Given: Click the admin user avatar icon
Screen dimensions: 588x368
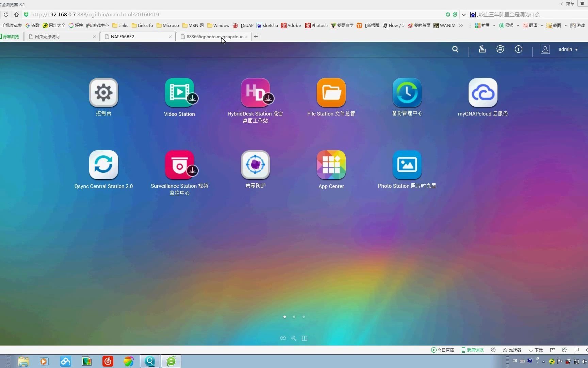Looking at the screenshot, I should [x=545, y=49].
